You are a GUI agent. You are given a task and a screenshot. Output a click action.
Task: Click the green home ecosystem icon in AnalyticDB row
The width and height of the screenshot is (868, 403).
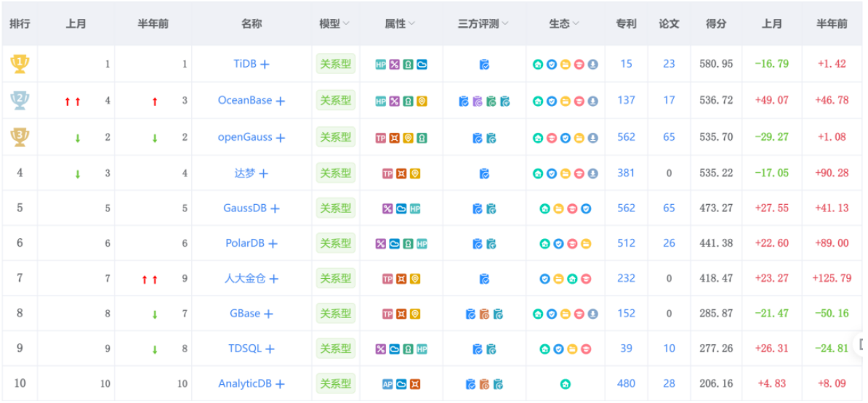click(x=565, y=383)
